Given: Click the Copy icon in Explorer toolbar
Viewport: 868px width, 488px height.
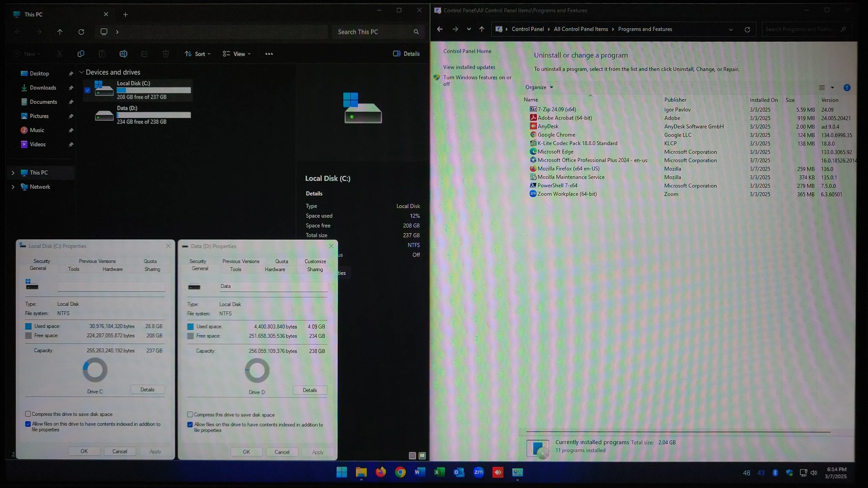Looking at the screenshot, I should (81, 54).
